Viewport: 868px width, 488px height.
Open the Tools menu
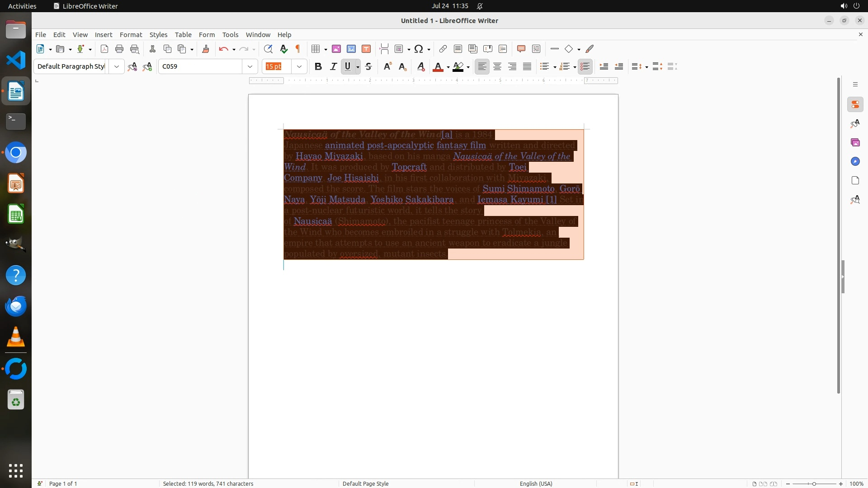point(230,35)
